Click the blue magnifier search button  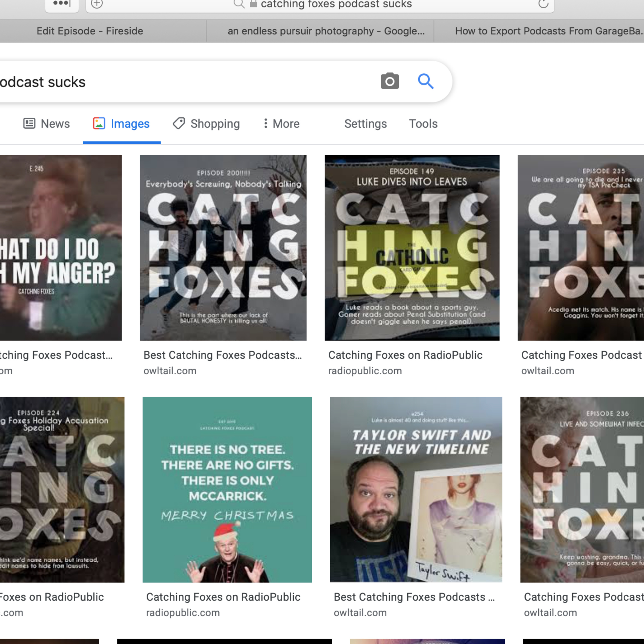pyautogui.click(x=426, y=81)
